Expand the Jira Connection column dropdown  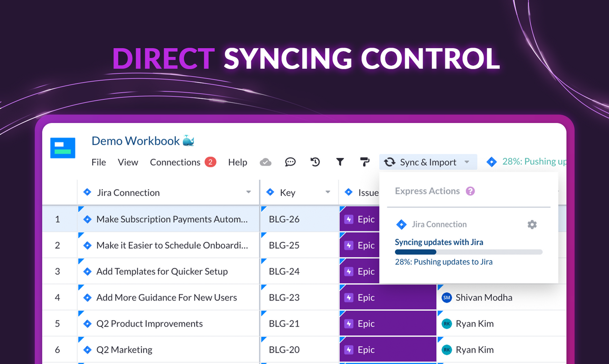[x=249, y=192]
